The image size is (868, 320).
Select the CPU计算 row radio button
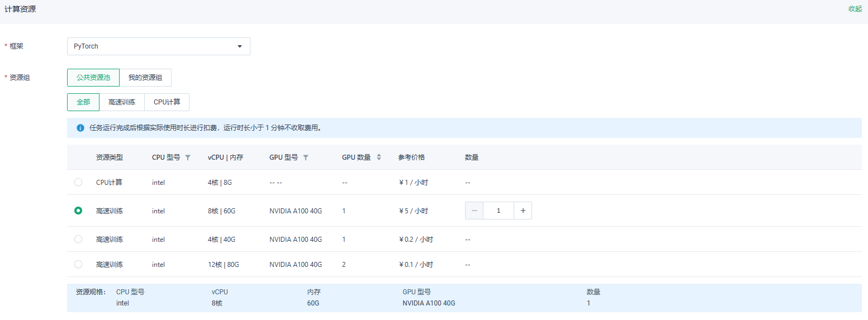(x=78, y=182)
